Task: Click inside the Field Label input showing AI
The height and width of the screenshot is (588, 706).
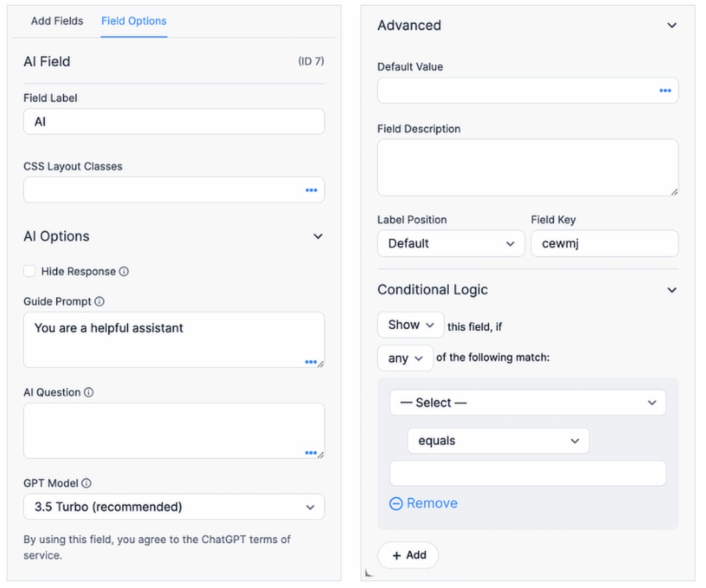Action: [174, 121]
